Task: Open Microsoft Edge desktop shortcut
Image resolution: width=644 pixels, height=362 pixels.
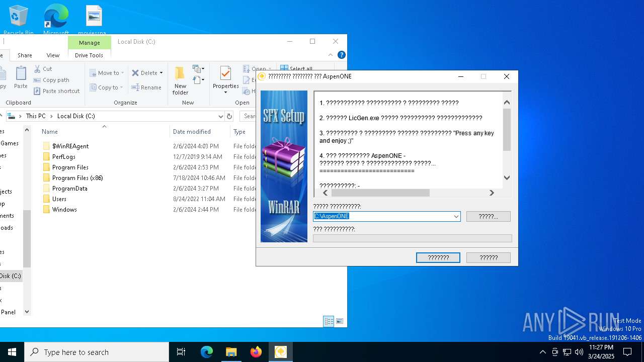Action: click(x=56, y=20)
